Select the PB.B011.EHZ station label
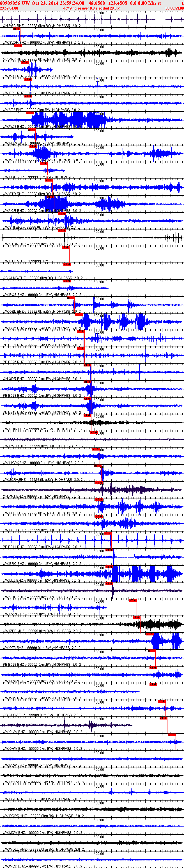The height and width of the screenshot is (868, 184). (42, 547)
